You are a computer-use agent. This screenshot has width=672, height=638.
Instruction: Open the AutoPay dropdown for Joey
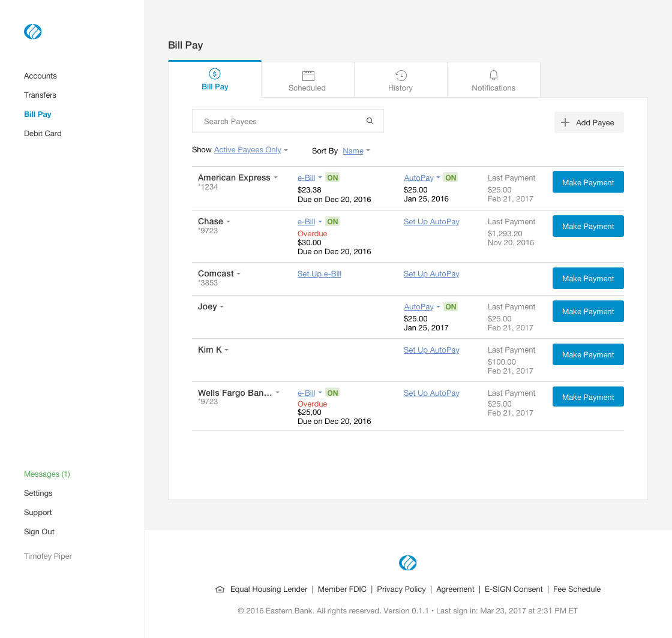(x=422, y=306)
